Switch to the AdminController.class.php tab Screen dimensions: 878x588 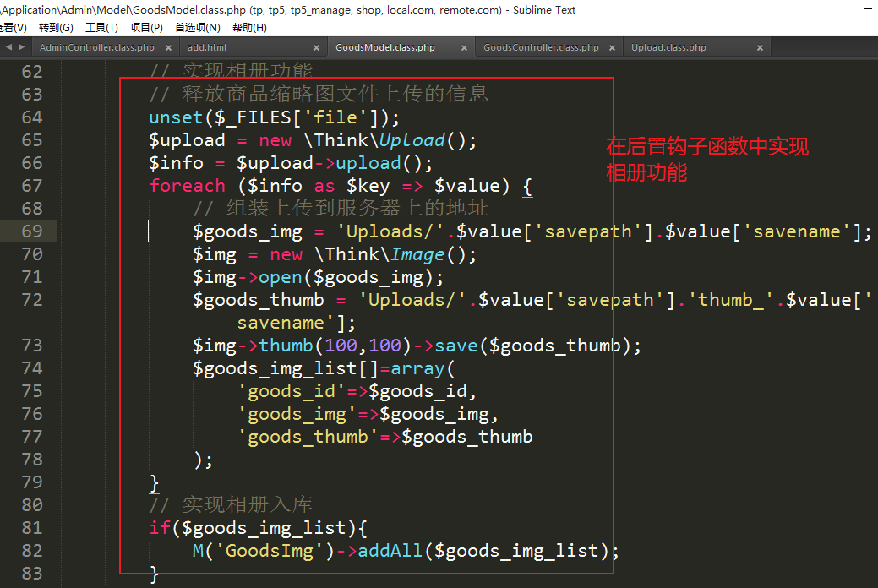point(96,48)
